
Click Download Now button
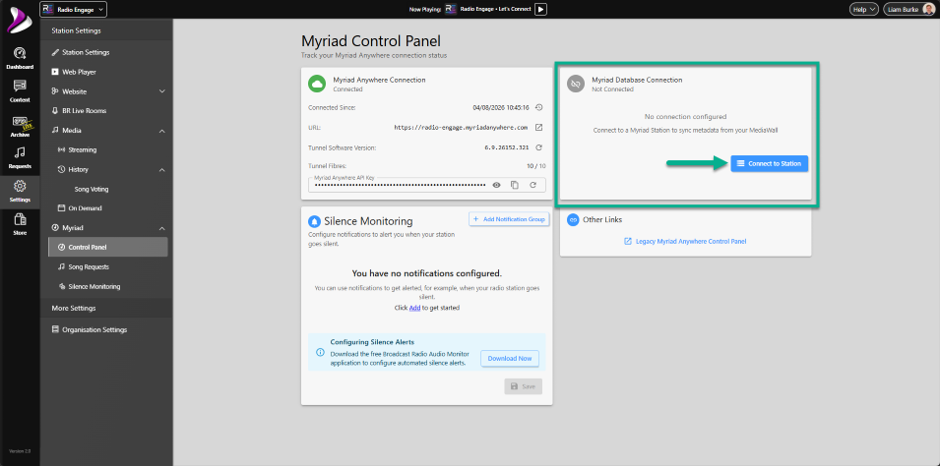point(510,359)
